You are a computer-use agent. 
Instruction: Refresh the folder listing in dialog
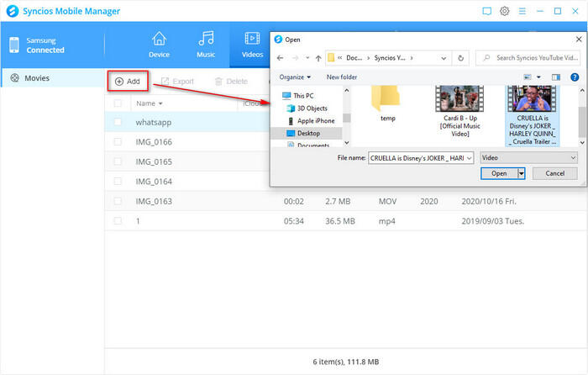(x=461, y=58)
